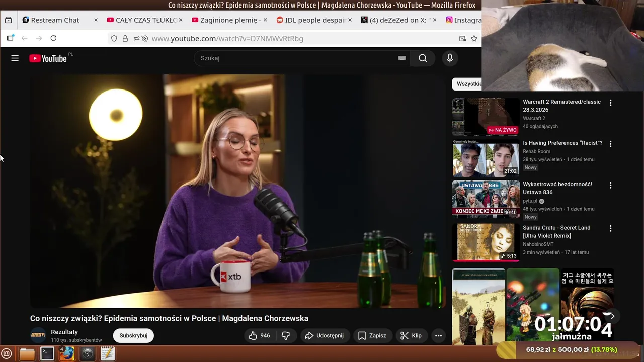Open more actions three-dot menu under video
The height and width of the screenshot is (362, 644).
[438, 336]
